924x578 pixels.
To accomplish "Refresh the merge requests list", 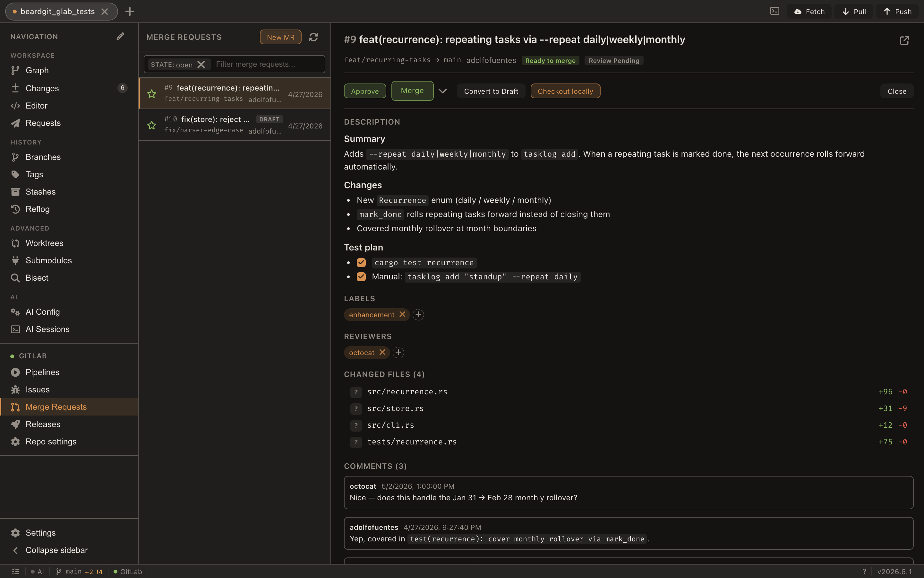I will [x=313, y=37].
